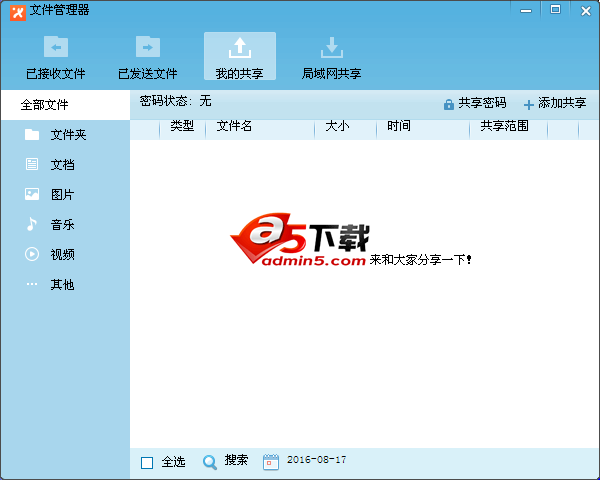This screenshot has height=480, width=600.
Task: Click the date 2016-08-17
Action: click(316, 459)
